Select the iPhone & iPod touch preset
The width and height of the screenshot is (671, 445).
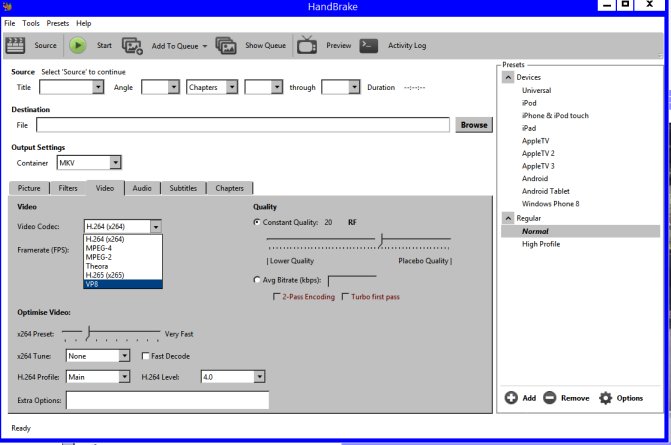point(555,116)
